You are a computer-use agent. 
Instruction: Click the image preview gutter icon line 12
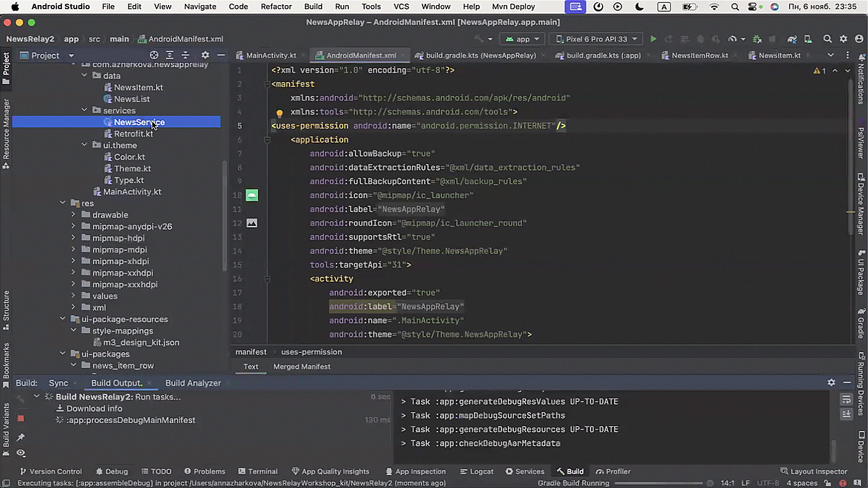(x=252, y=223)
